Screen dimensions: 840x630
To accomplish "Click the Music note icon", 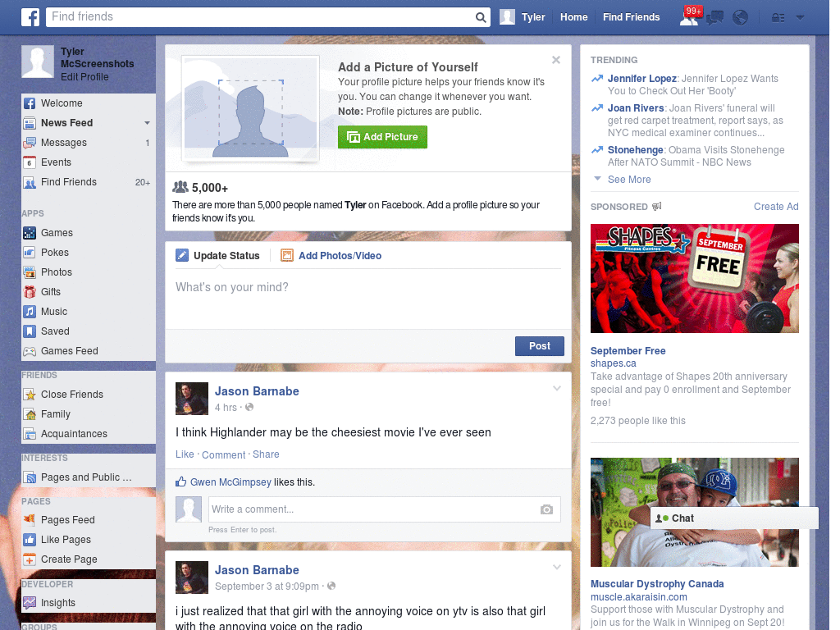I will [x=30, y=312].
